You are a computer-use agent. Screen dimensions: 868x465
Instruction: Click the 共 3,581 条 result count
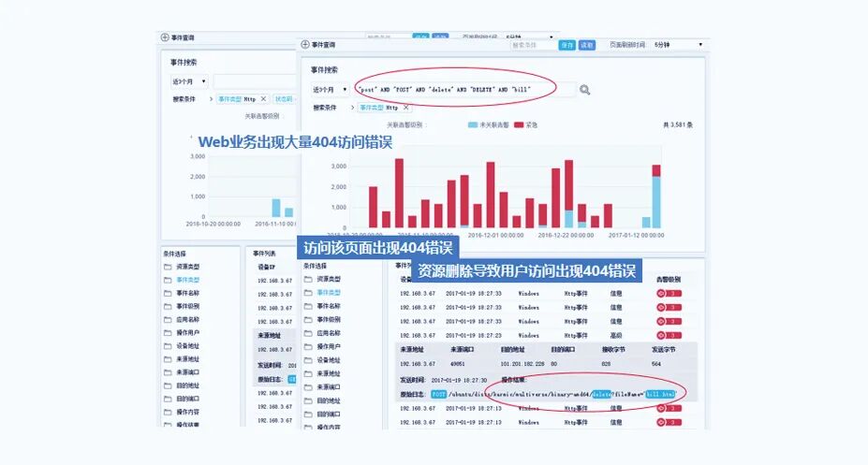678,125
